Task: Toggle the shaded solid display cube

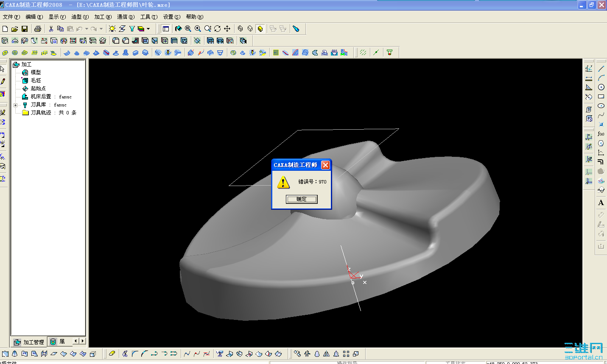Action: pyautogui.click(x=260, y=29)
